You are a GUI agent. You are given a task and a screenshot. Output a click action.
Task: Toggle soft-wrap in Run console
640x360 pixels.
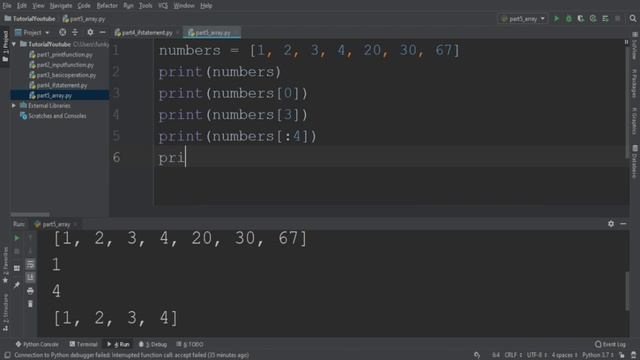(x=30, y=264)
